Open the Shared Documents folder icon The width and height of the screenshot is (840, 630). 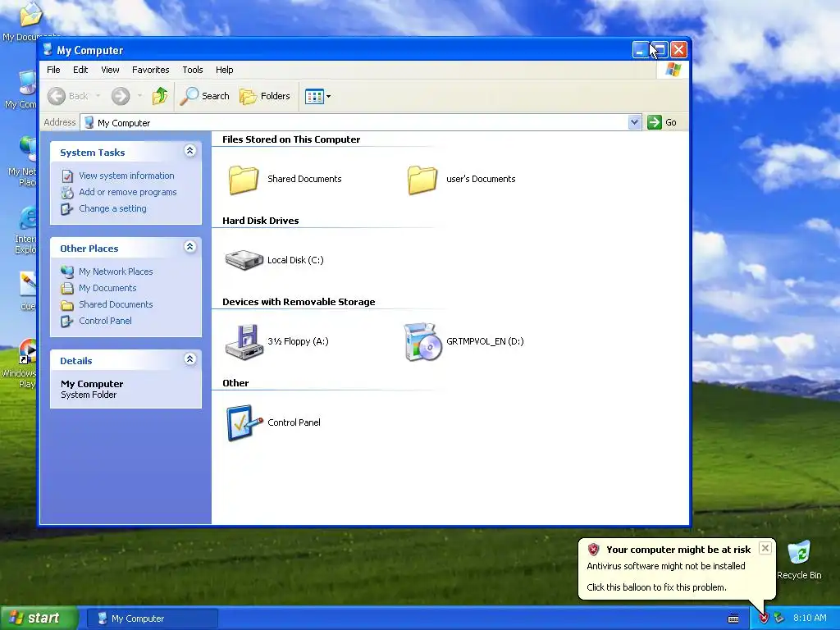tap(244, 180)
